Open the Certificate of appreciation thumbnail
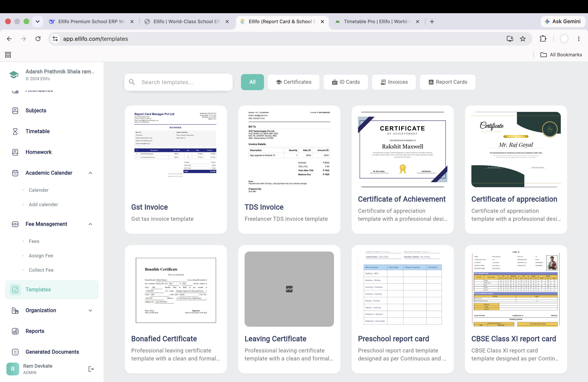 516,149
